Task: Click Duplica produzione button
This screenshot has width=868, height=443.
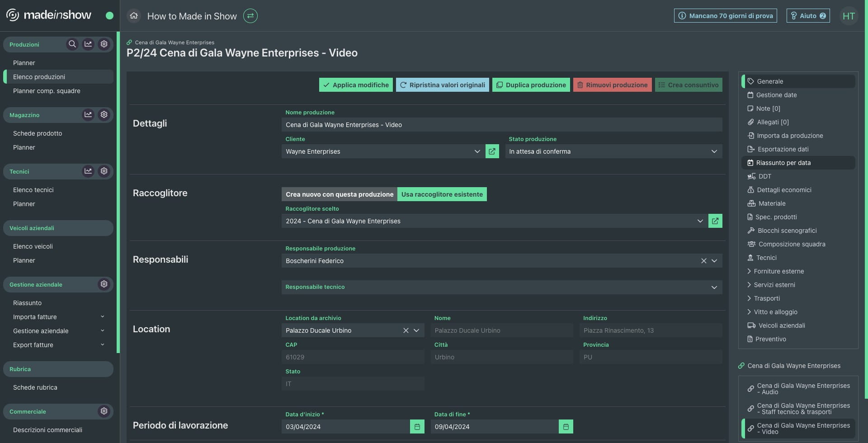Action: point(531,85)
